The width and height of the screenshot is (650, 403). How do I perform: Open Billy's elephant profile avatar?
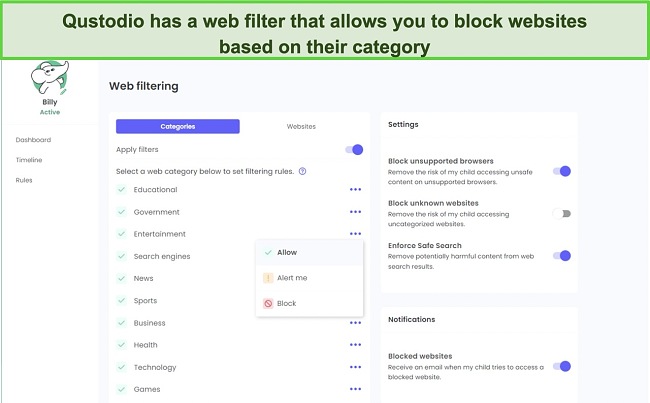click(x=50, y=78)
